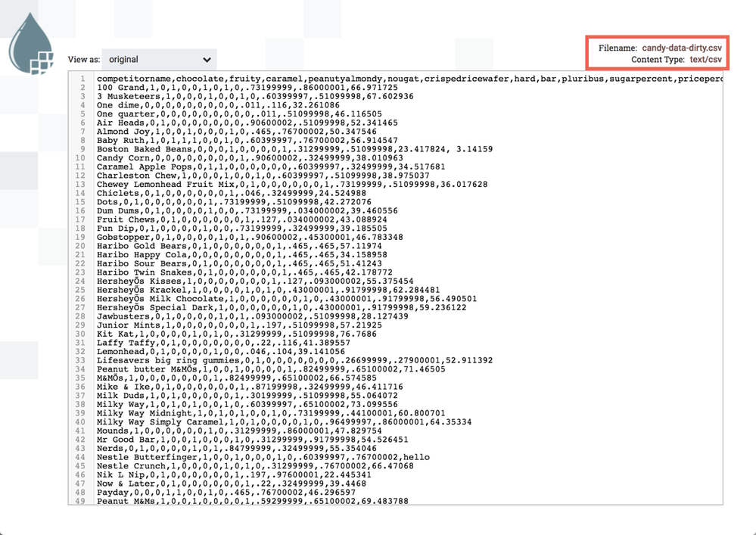Viewport: 756px width, 535px height.
Task: Open the View as dropdown
Action: point(159,60)
